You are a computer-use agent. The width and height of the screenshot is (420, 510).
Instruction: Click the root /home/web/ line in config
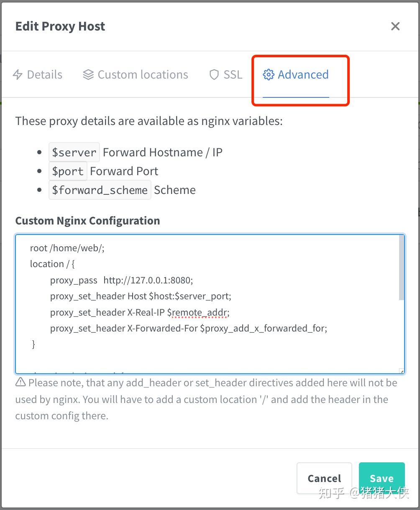coord(67,247)
